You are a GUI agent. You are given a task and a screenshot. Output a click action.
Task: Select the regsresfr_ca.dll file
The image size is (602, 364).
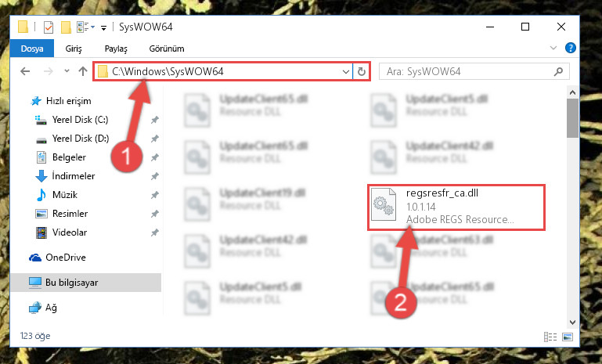coord(456,207)
